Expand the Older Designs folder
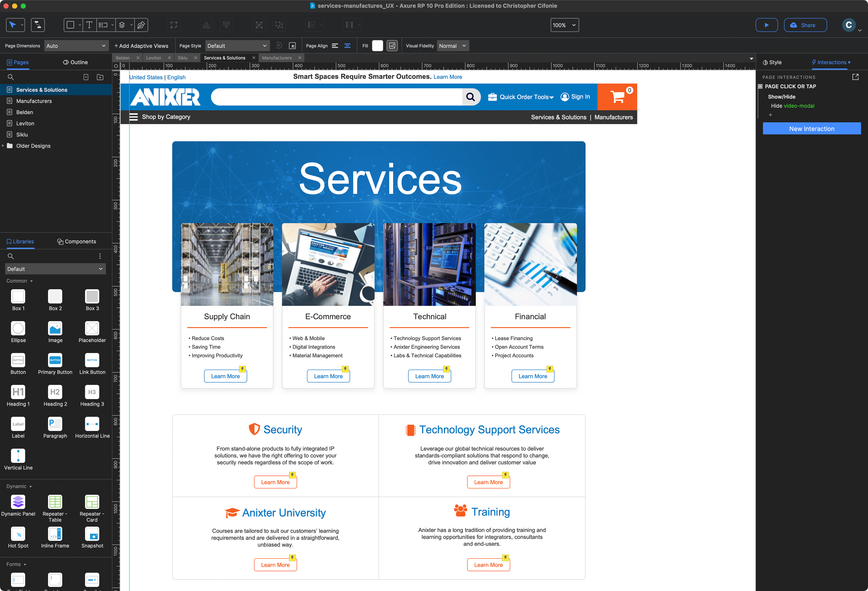 (x=3, y=146)
